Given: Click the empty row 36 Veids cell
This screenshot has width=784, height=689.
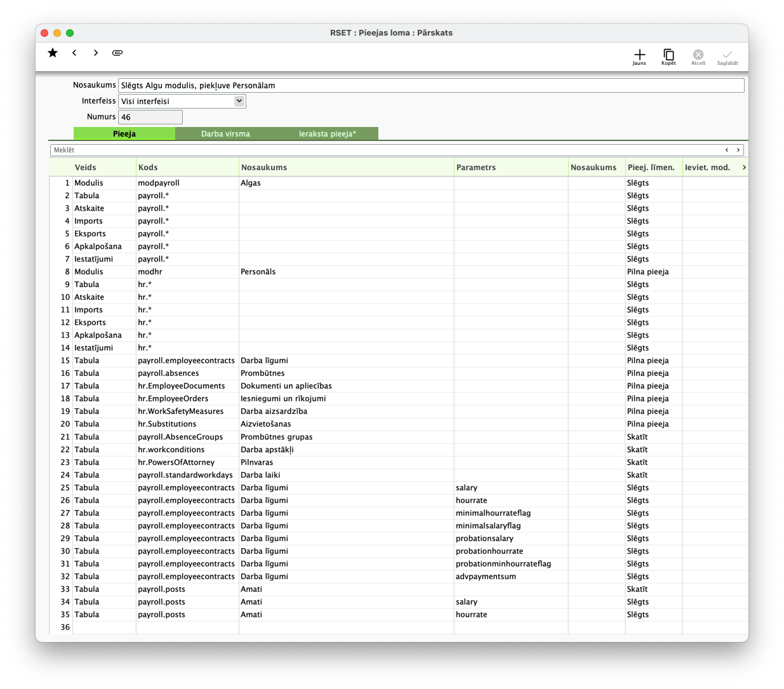Looking at the screenshot, I should (104, 627).
